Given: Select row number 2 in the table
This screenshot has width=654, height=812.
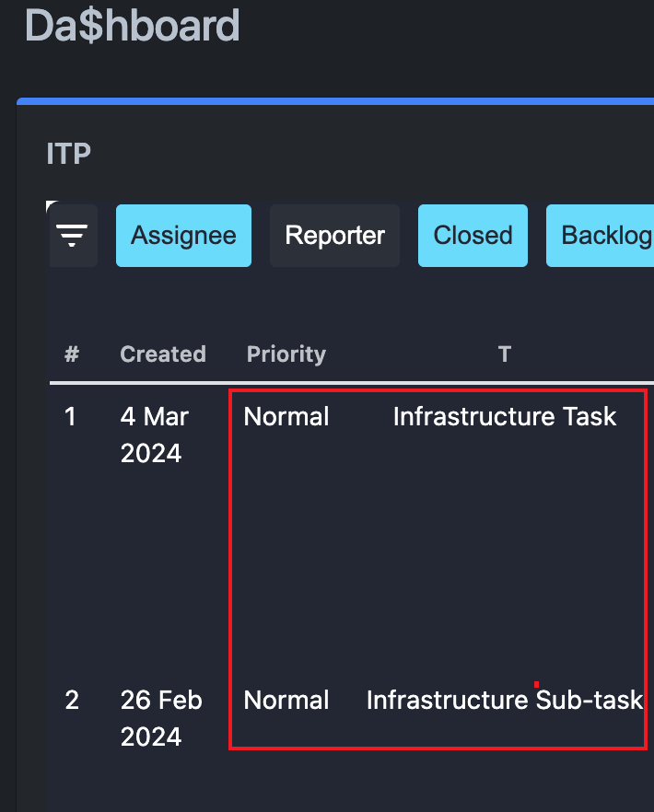Looking at the screenshot, I should tap(72, 701).
